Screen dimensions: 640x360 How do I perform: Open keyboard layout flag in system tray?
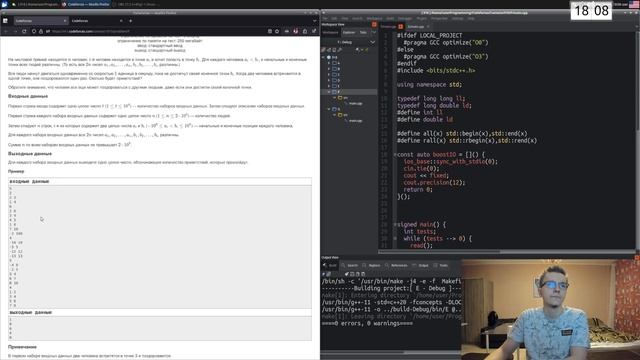point(635,4)
